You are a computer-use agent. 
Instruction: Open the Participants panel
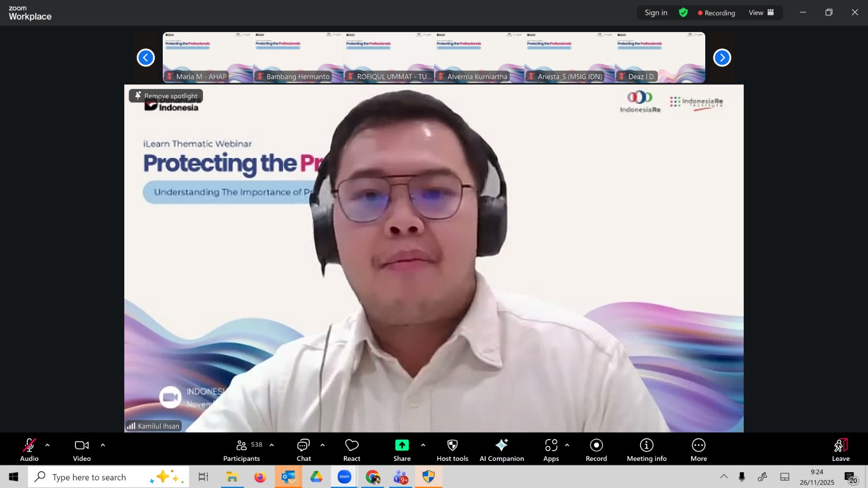click(242, 450)
